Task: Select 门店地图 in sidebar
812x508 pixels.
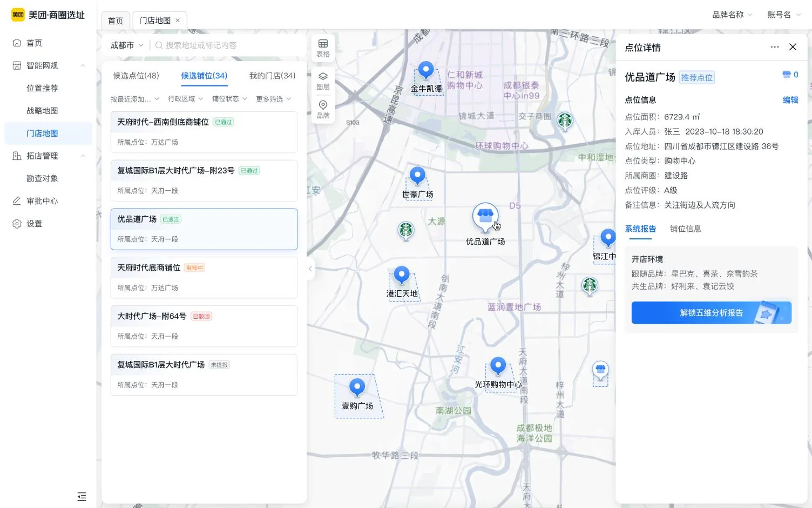Action: 48,133
